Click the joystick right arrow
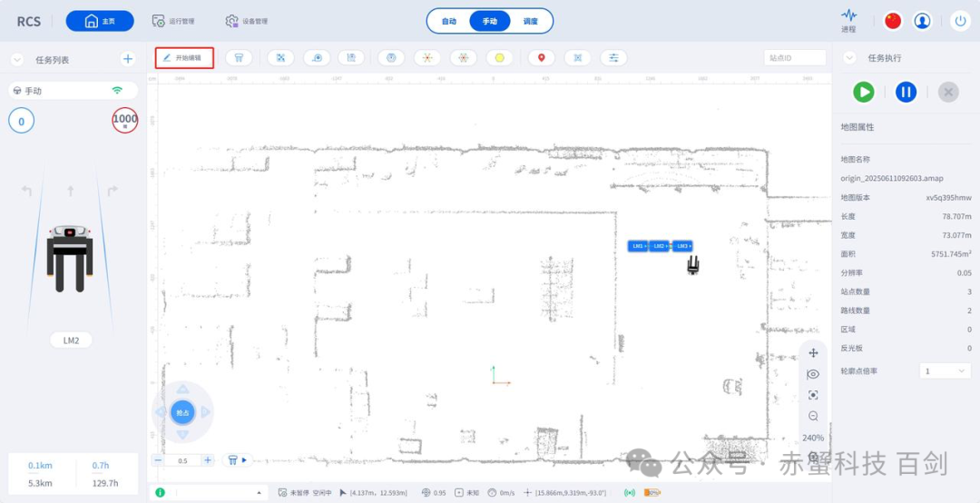Viewport: 980px width, 503px height. (x=205, y=412)
